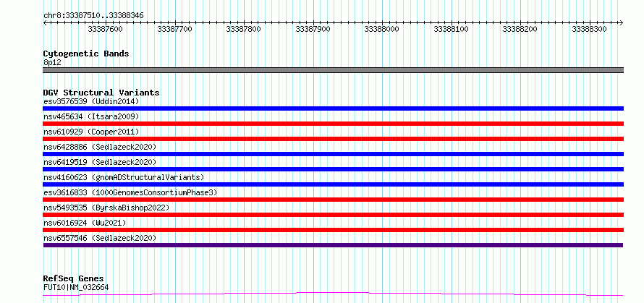Click the FUT10|NM_032664 gene label

tap(76, 287)
